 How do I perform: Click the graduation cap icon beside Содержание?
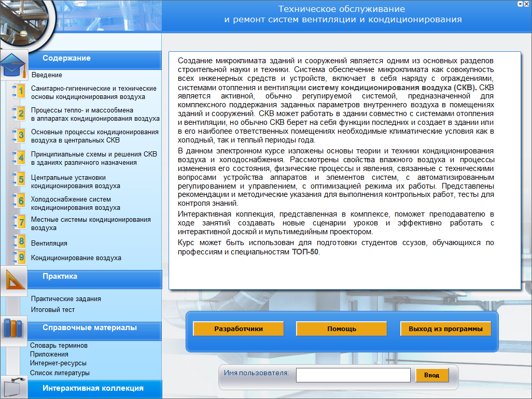(x=14, y=65)
